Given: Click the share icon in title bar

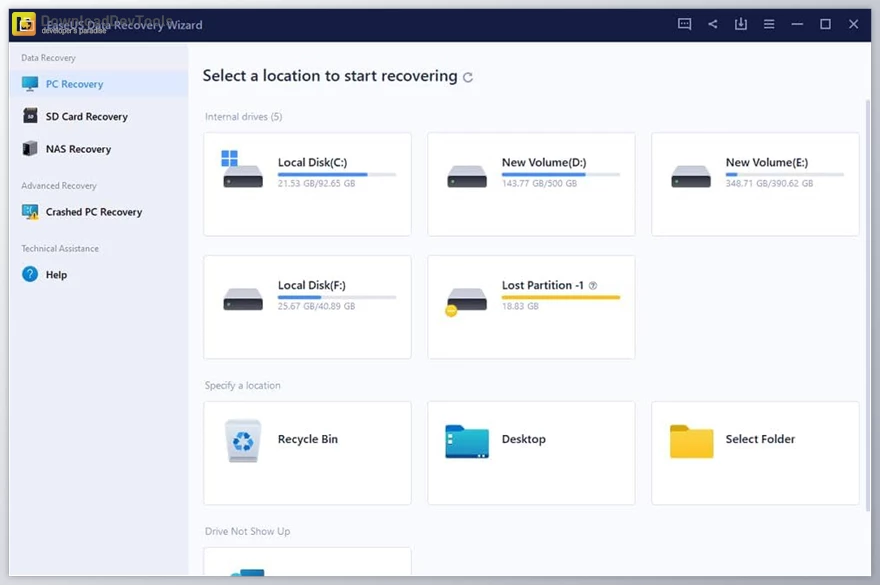Looking at the screenshot, I should (713, 24).
